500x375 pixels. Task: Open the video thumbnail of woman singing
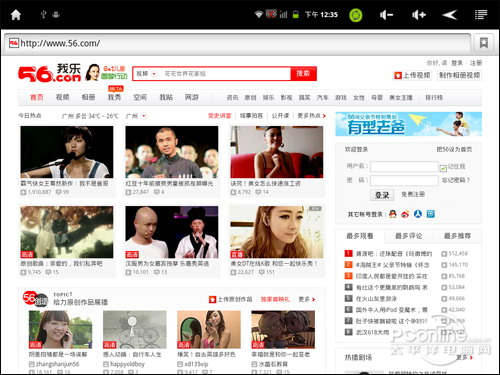click(x=67, y=152)
